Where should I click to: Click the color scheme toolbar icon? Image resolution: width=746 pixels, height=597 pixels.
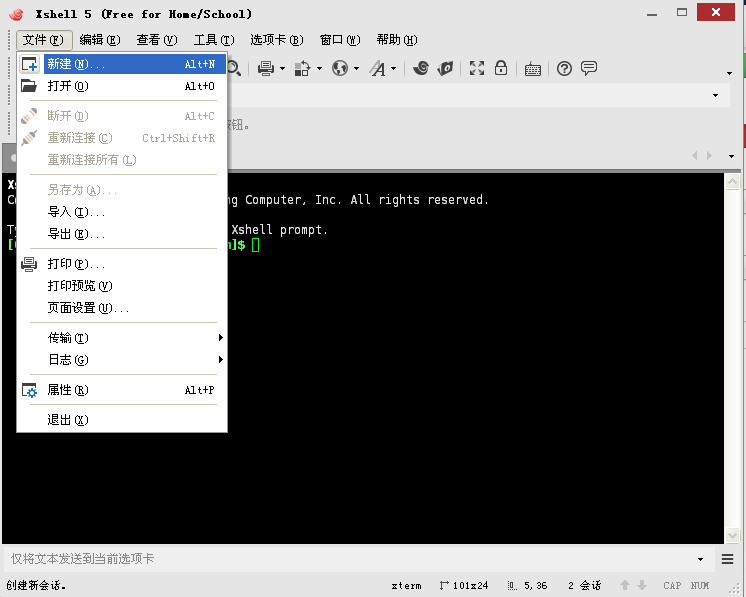(302, 69)
